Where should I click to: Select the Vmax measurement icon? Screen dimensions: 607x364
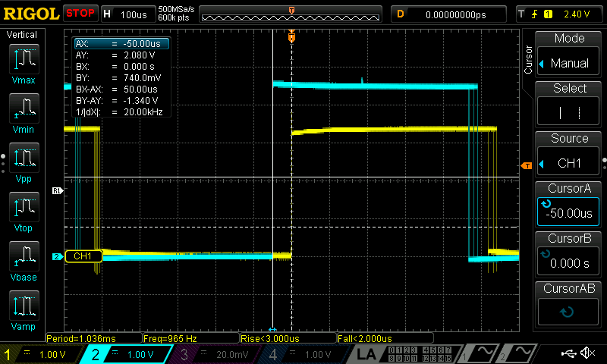(24, 59)
